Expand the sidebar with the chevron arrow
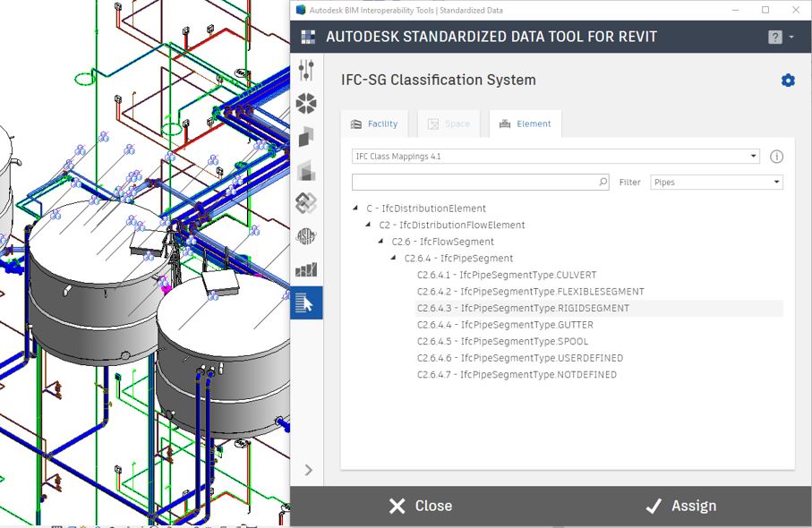Viewport: 812px width, 528px height. (x=308, y=470)
